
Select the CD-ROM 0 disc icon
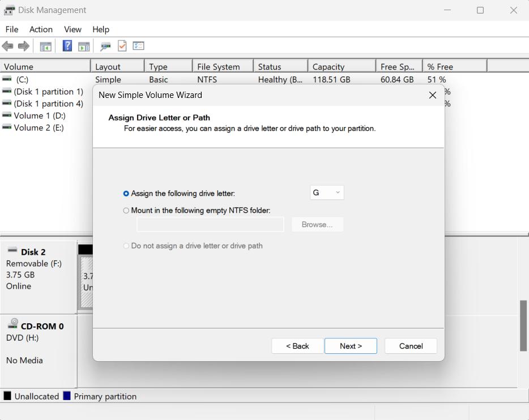point(13,324)
